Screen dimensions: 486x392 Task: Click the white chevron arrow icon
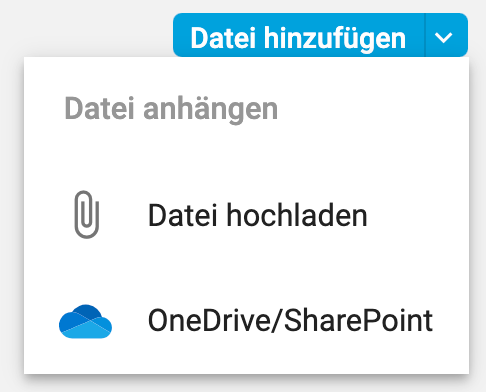[444, 38]
